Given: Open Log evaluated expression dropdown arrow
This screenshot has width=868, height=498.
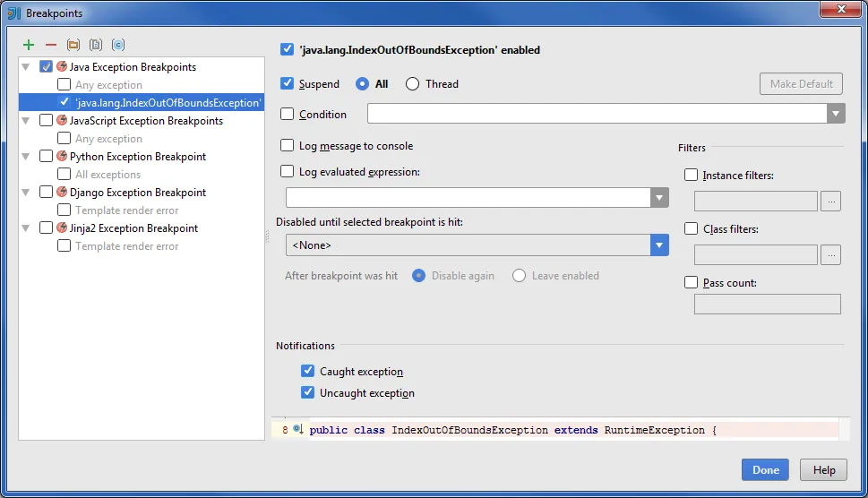Looking at the screenshot, I should click(659, 198).
